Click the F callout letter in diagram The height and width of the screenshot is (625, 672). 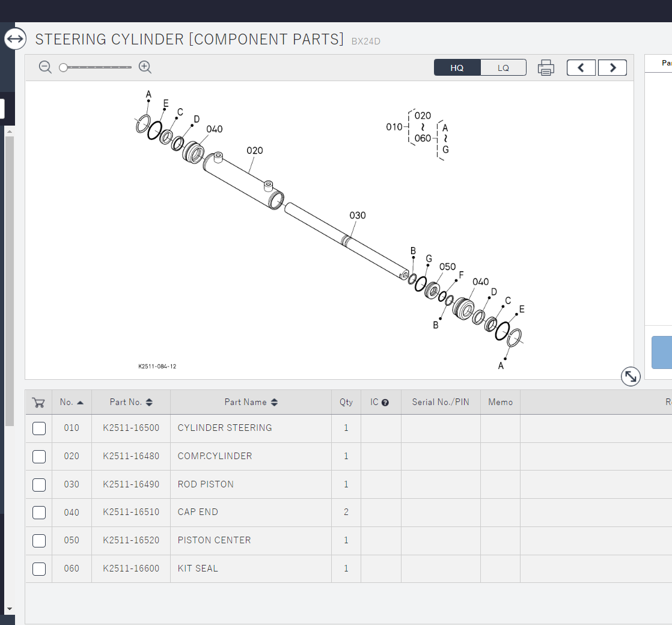(461, 275)
